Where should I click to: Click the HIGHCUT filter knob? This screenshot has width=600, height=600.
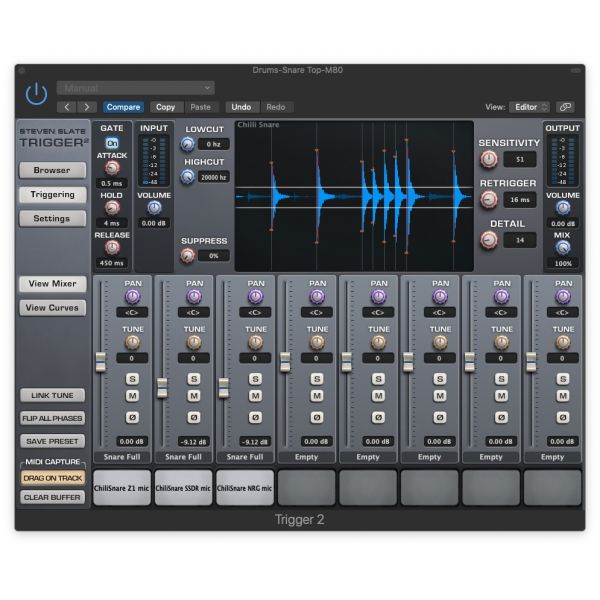187,177
